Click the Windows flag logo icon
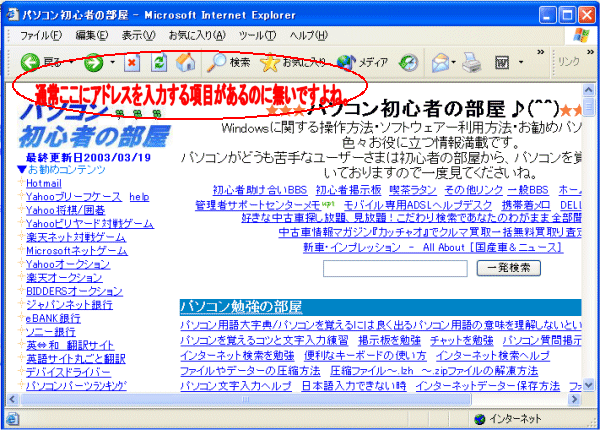 click(581, 36)
